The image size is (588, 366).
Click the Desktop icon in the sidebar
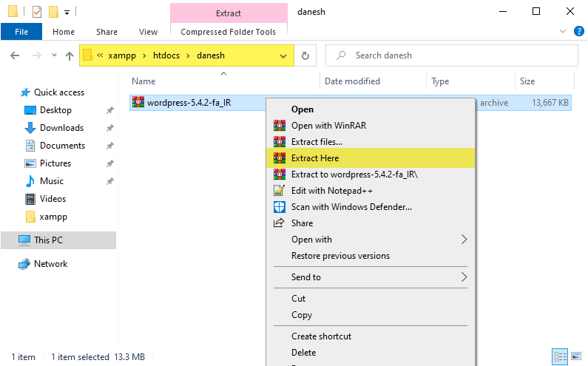point(30,110)
